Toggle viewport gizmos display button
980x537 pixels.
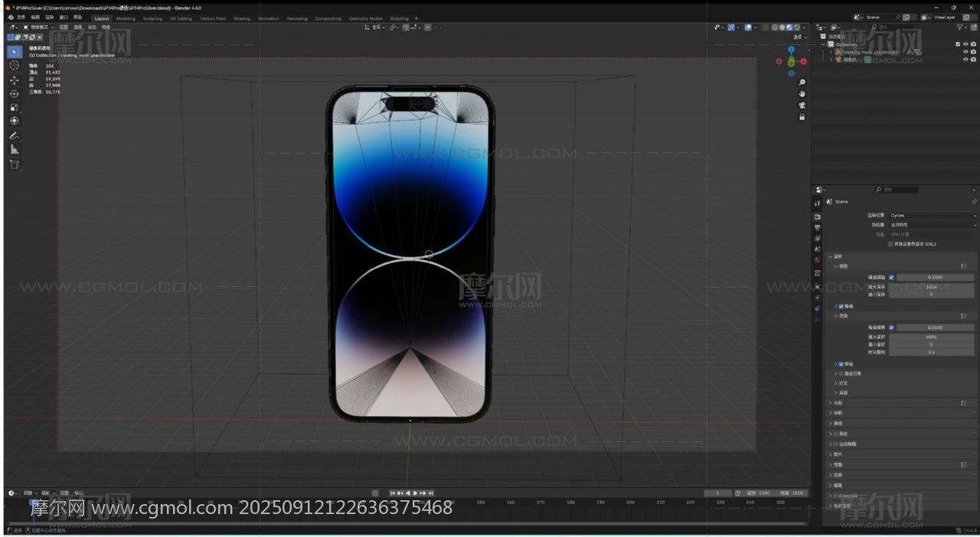(731, 28)
